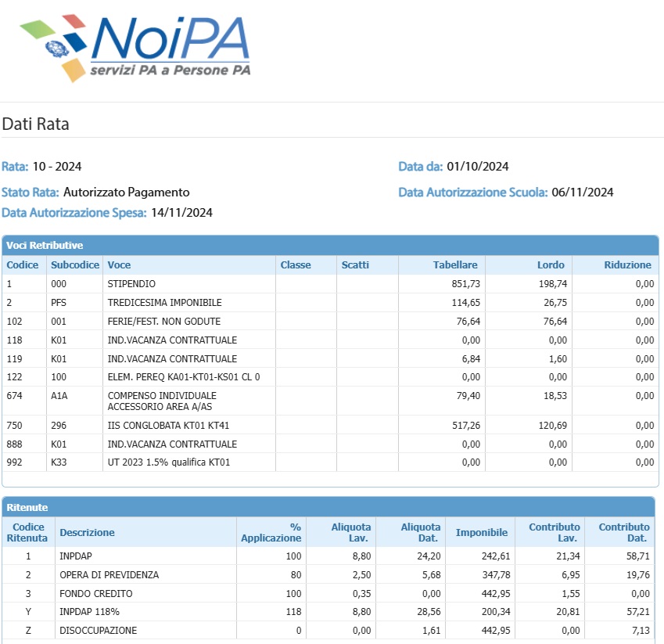Click Data Autorizzazione Spesa date 14/11/2024
This screenshot has width=664, height=644.
point(181,213)
